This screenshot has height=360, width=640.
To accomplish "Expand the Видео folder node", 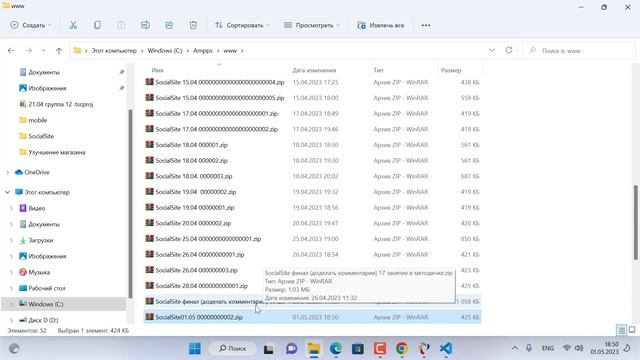I will 11,208.
